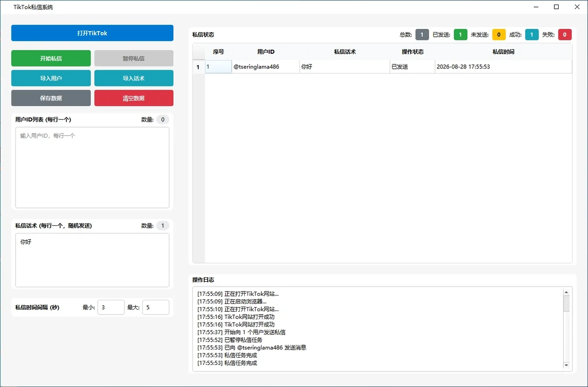Select the 最大 interval input field
The image size is (588, 387).
[x=156, y=307]
